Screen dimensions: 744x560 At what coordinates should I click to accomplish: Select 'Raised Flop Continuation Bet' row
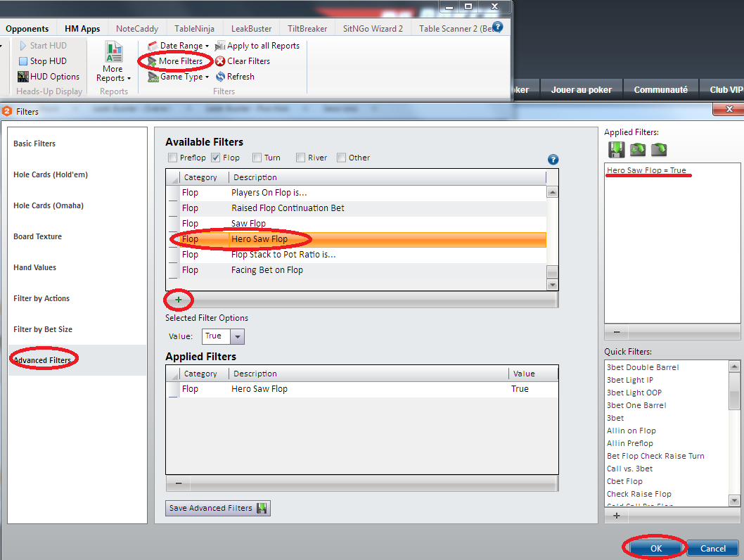(357, 208)
